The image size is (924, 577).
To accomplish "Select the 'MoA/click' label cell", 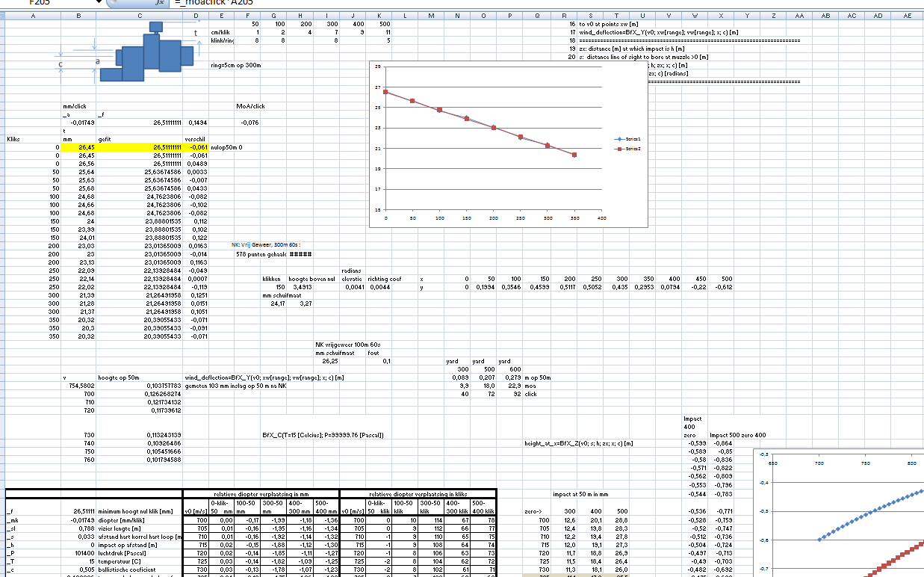I will 251,106.
